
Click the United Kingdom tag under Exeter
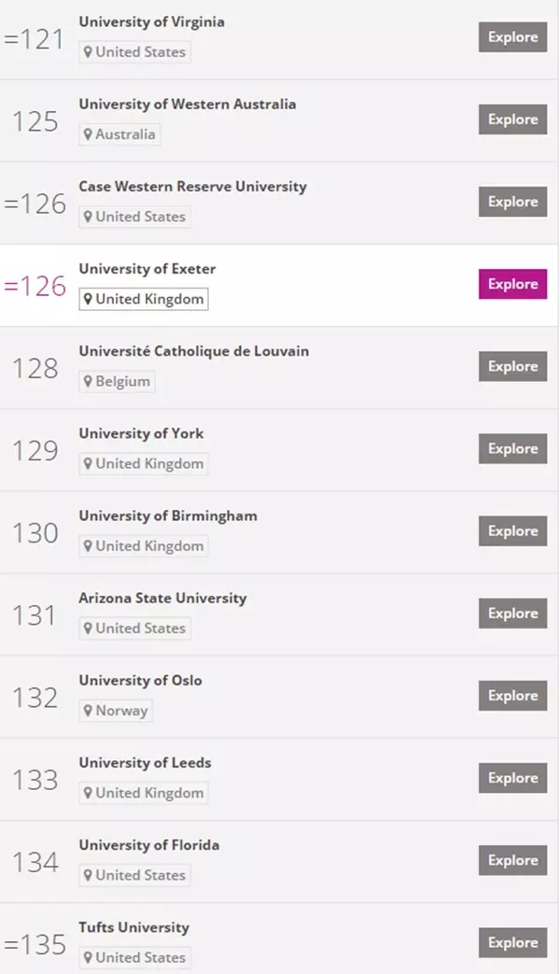pos(144,299)
